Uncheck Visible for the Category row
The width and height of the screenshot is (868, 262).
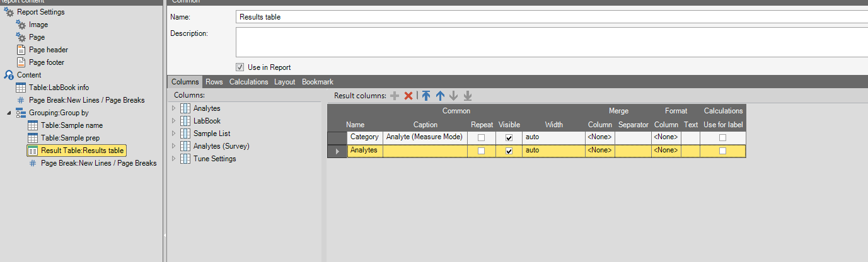pos(509,137)
